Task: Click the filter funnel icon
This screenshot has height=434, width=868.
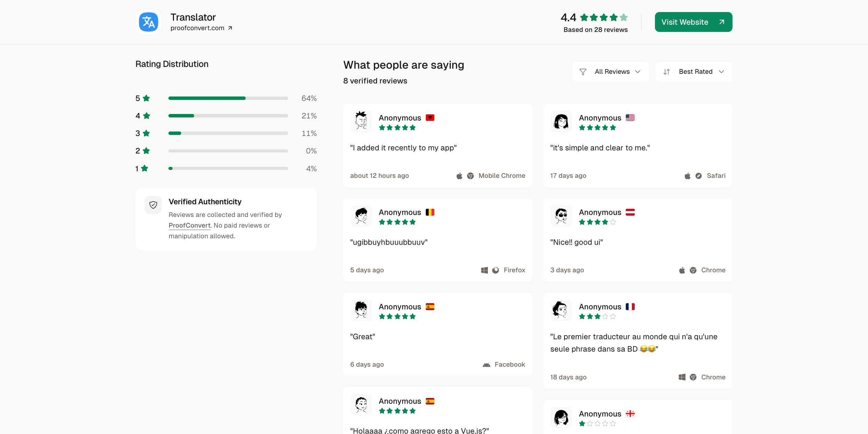Action: [x=583, y=71]
